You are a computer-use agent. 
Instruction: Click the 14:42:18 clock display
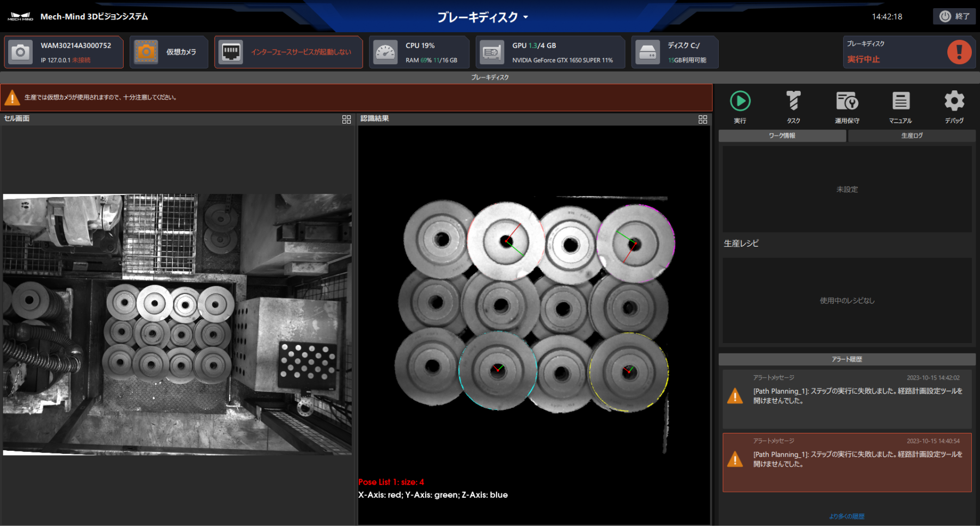(887, 16)
